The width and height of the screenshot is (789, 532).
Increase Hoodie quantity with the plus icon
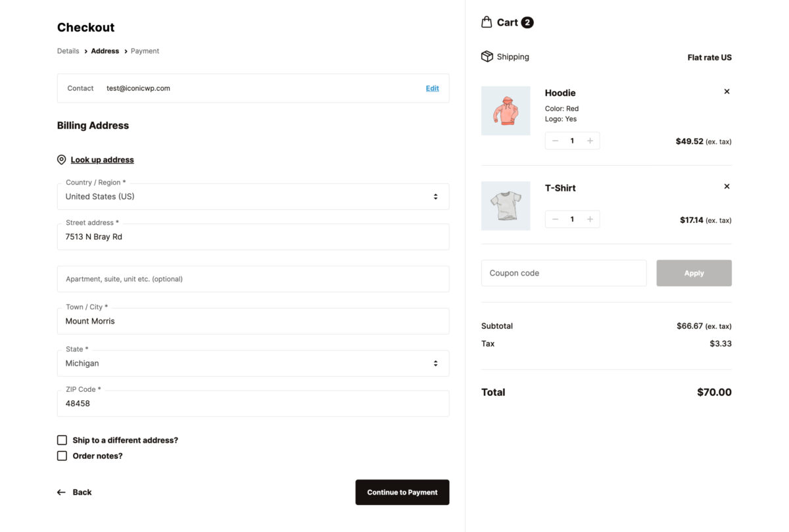tap(590, 140)
